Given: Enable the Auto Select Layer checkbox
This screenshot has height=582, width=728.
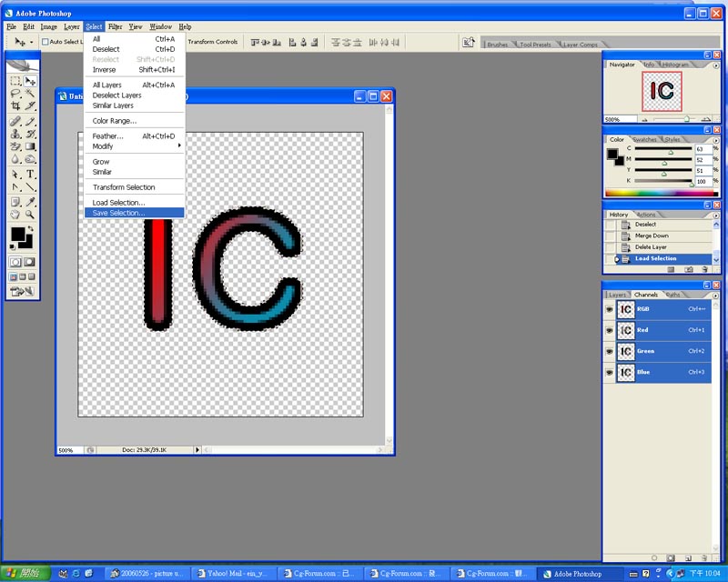Looking at the screenshot, I should (x=45, y=42).
